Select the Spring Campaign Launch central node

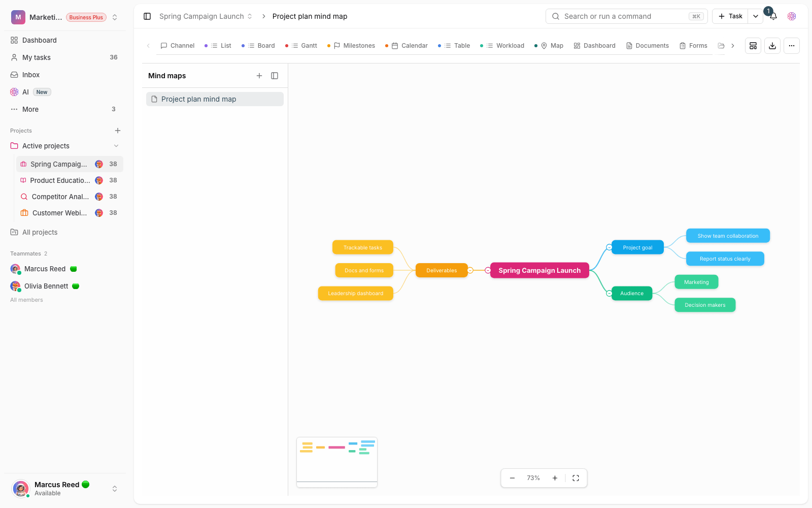point(539,270)
